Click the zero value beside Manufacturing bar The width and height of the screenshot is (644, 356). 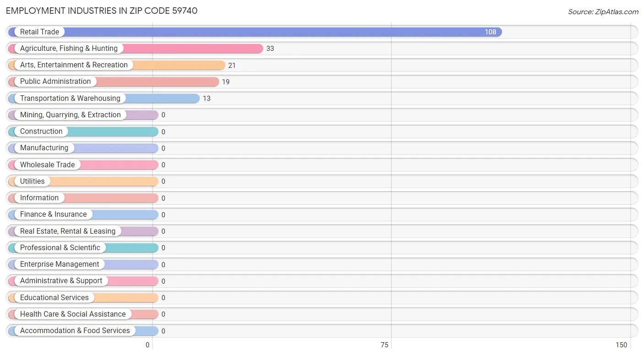click(164, 148)
